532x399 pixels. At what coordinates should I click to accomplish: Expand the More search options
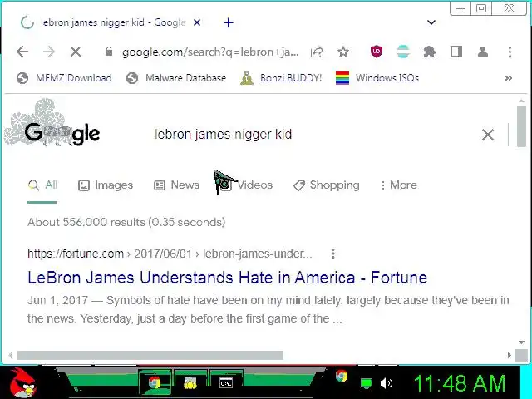tap(399, 185)
